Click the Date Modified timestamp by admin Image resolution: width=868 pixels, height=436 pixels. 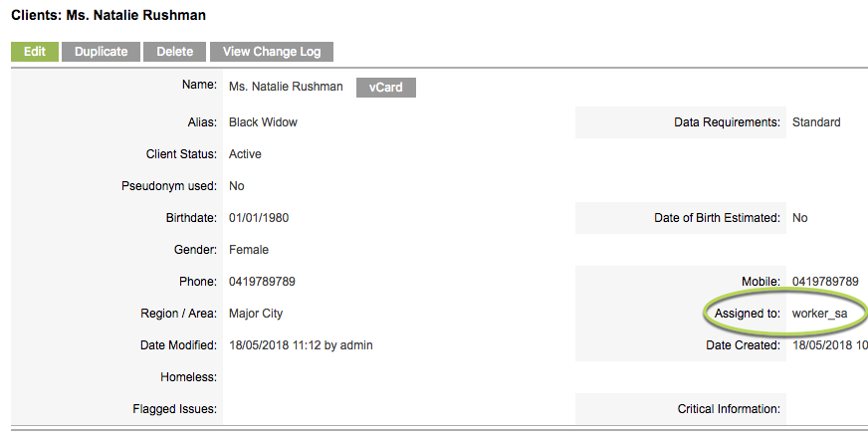301,345
